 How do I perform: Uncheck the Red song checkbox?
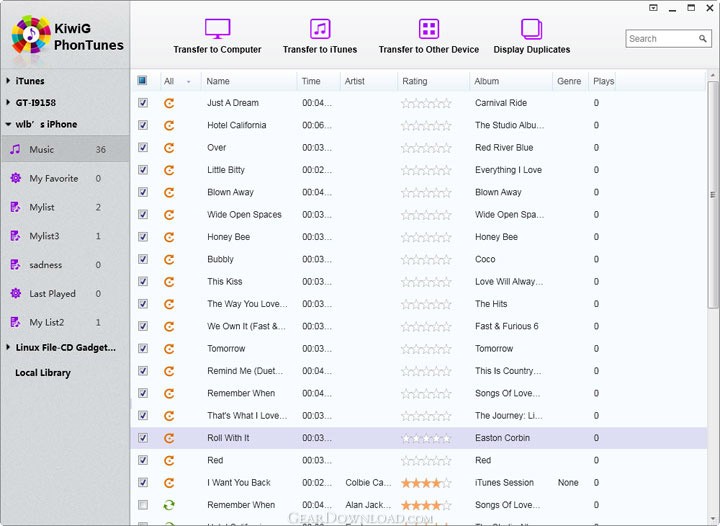point(143,460)
